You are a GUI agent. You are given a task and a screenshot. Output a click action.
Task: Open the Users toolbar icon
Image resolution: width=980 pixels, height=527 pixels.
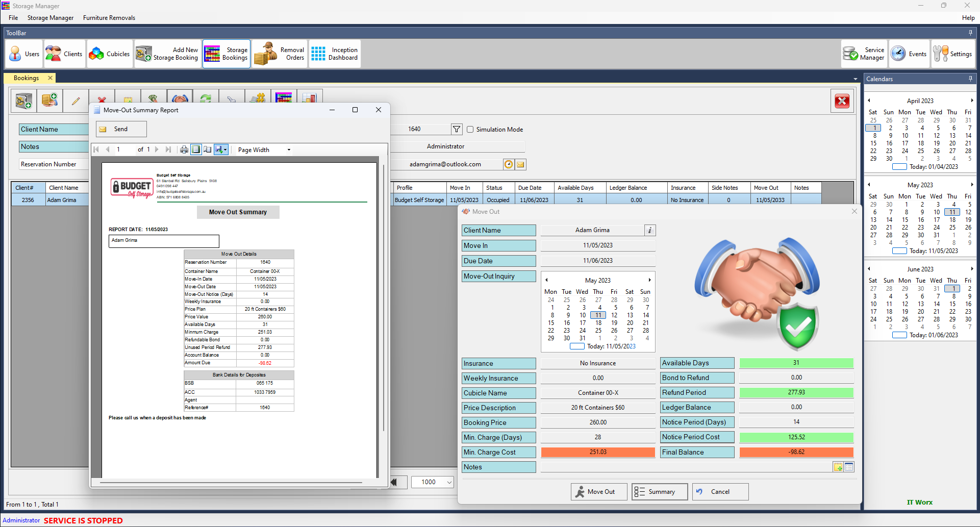pos(24,54)
